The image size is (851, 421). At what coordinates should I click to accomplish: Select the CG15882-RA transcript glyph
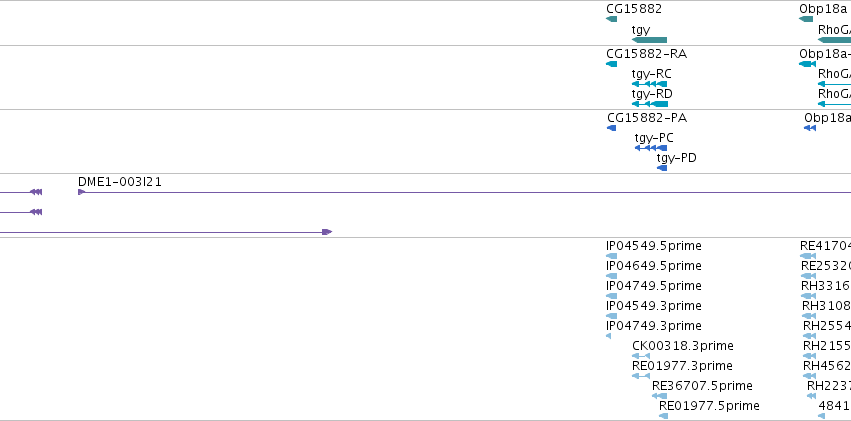(612, 64)
